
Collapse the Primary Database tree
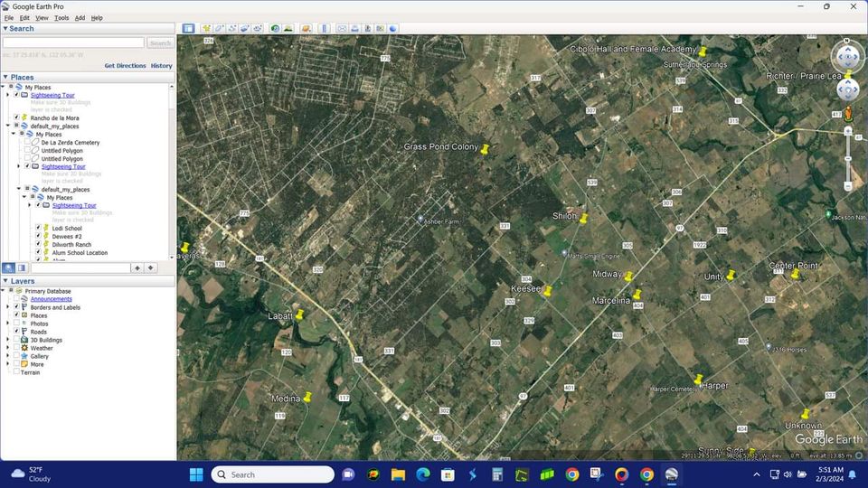[x=4, y=290]
